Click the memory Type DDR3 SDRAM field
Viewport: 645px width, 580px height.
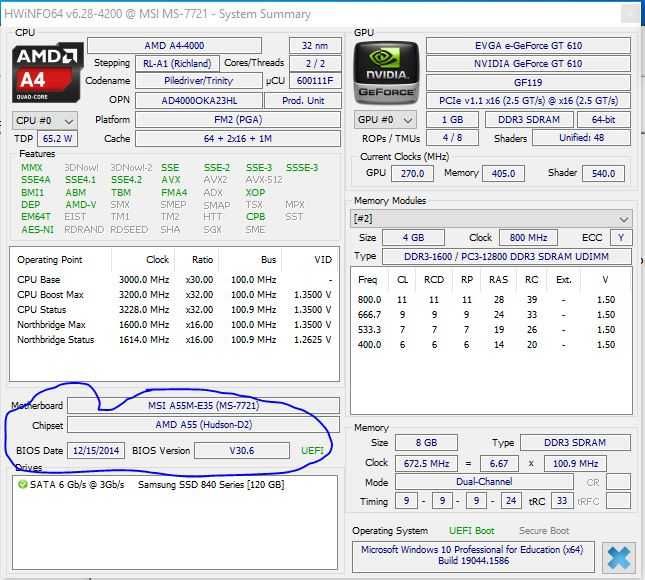click(x=575, y=443)
